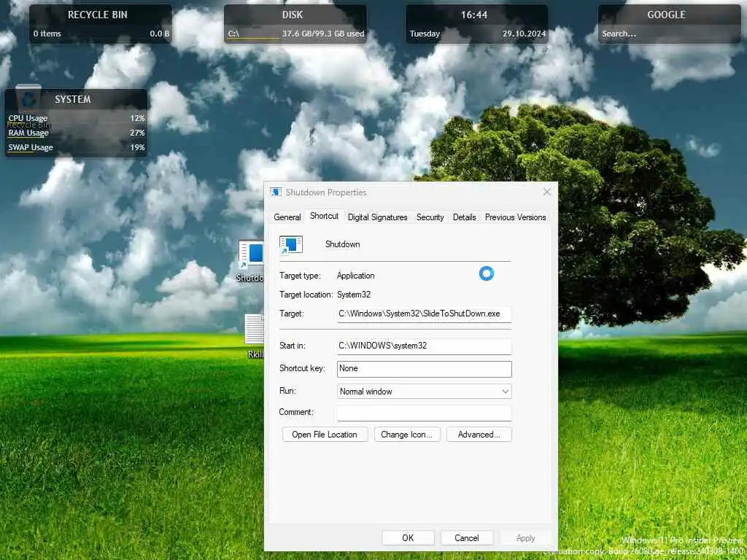Screen dimensions: 747x560
Task: Click the SYSTEM widget header
Action: [x=73, y=99]
